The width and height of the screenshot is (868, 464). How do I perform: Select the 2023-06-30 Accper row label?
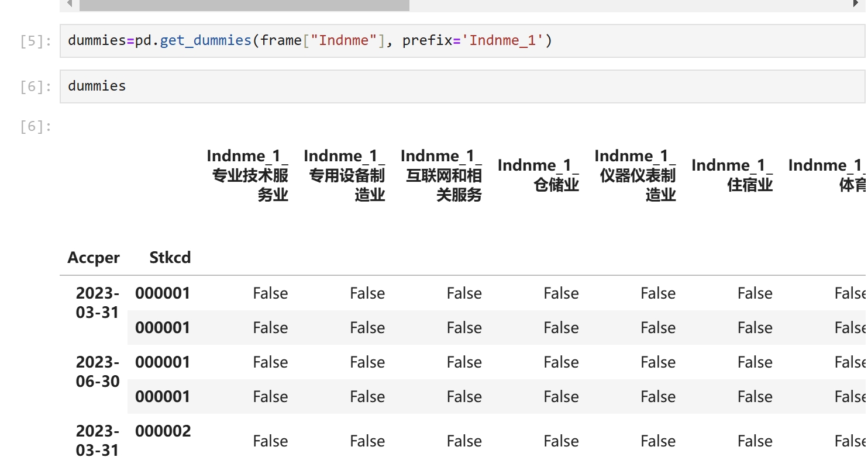(98, 372)
